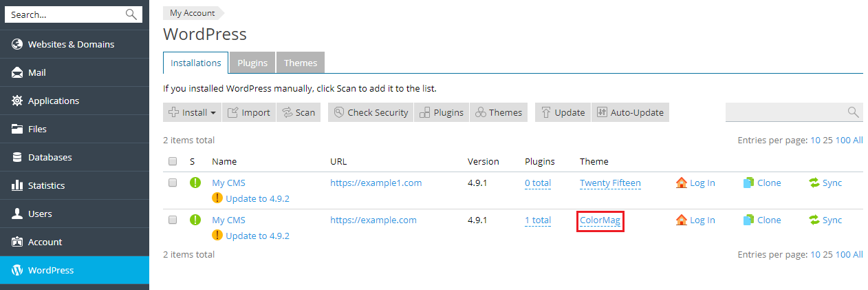Open Websites & Domains in the sidebar
The width and height of the screenshot is (868, 290).
pos(71,44)
